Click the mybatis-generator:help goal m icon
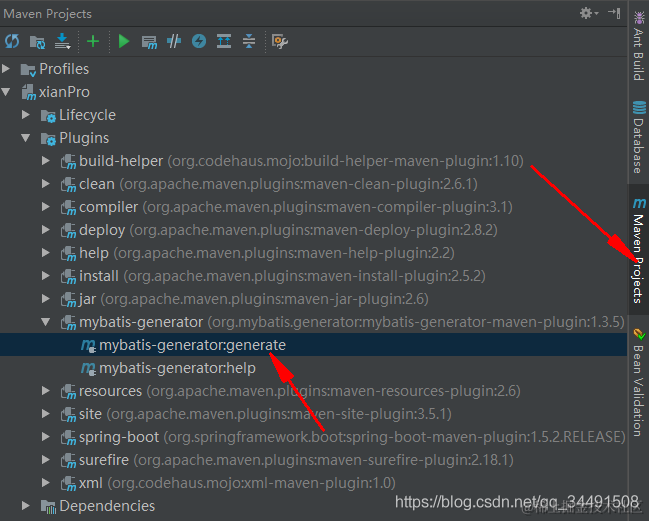The image size is (649, 521). [x=88, y=368]
